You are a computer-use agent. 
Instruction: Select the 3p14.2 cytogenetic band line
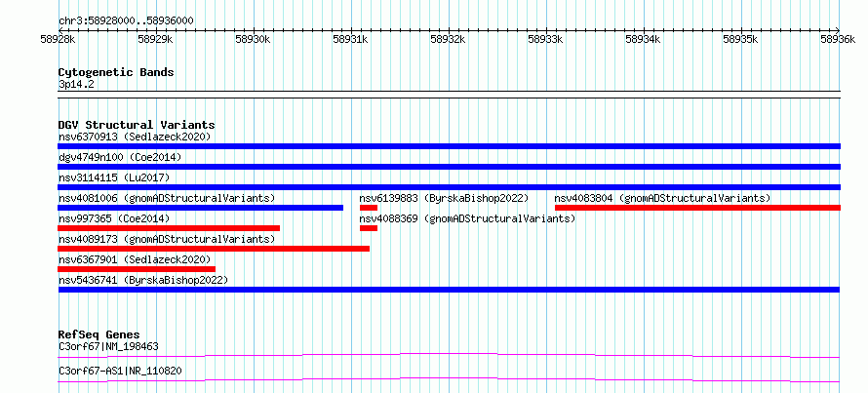click(x=449, y=95)
